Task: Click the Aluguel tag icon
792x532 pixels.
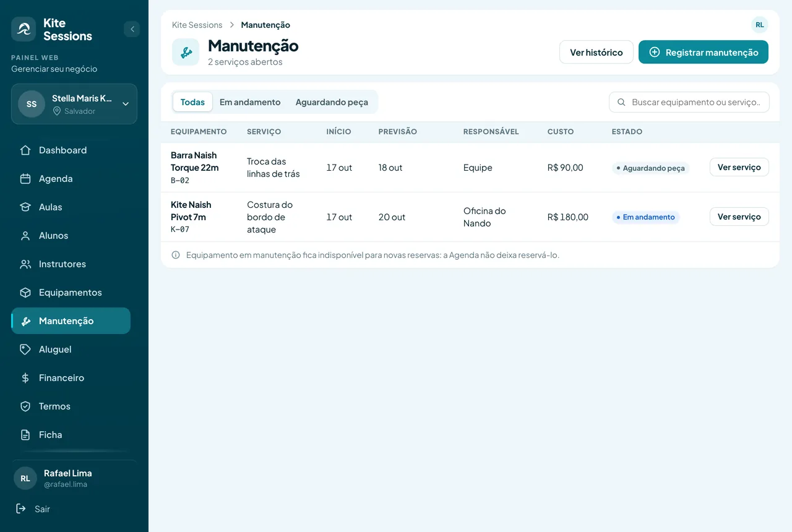Action: (x=25, y=350)
